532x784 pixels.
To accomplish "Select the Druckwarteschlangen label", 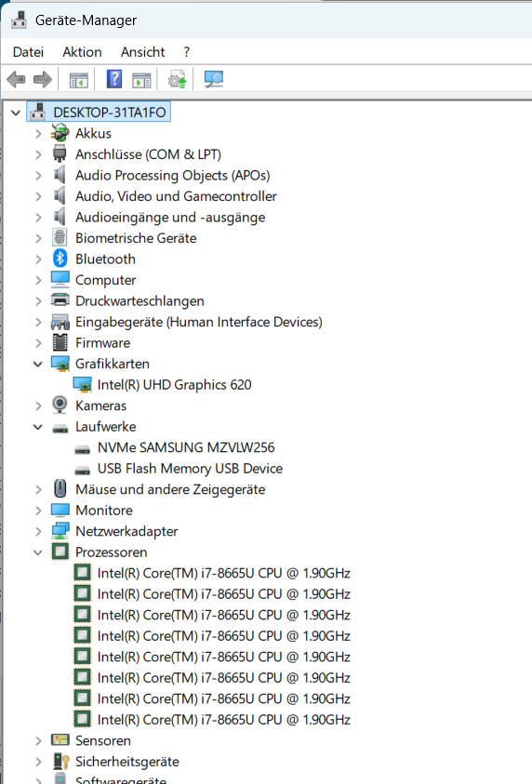I will tap(140, 301).
